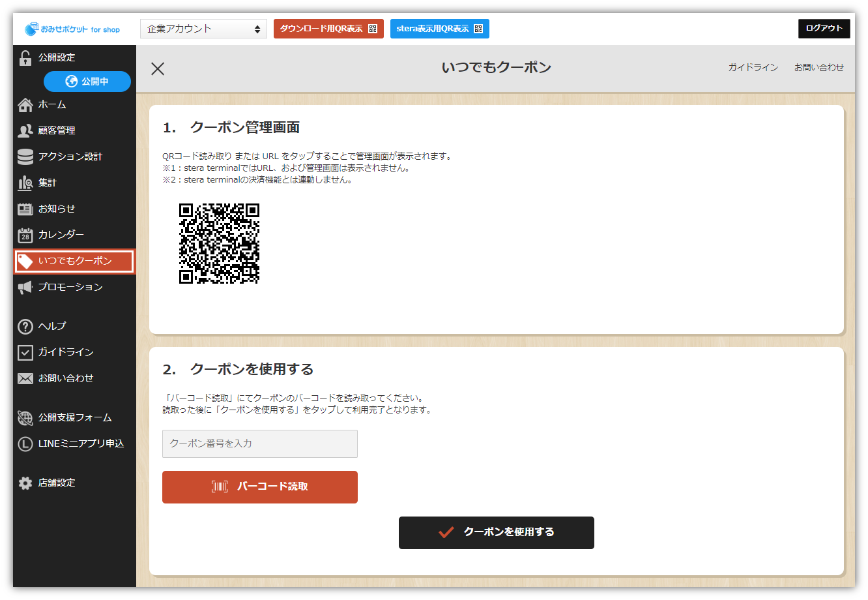Viewport: 868px width, 600px height.
Task: Click the stera表示用QR表示 button
Action: (x=439, y=29)
